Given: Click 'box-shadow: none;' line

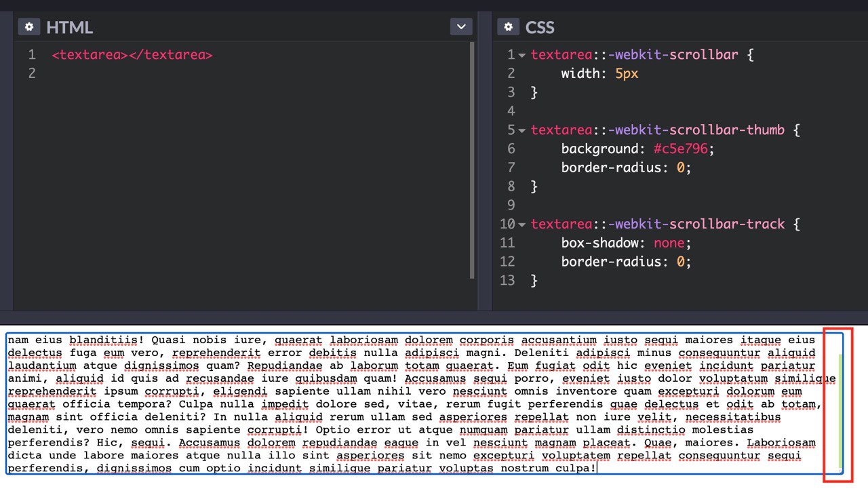Looking at the screenshot, I should click(626, 243).
